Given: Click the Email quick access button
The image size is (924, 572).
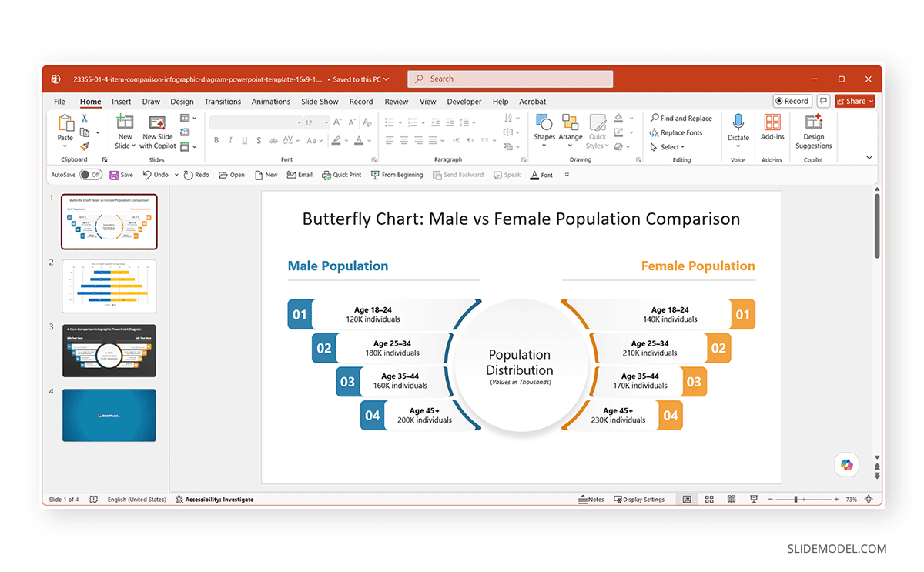Looking at the screenshot, I should (x=300, y=175).
